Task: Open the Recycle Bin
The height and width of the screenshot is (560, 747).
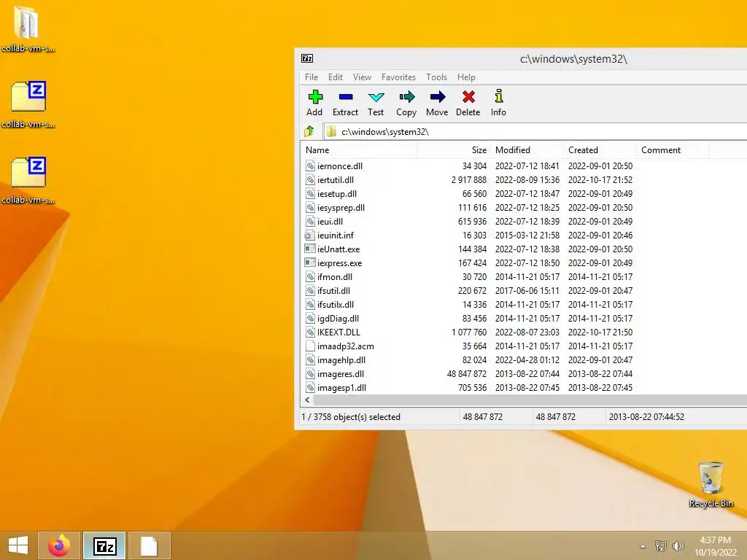Action: (711, 484)
